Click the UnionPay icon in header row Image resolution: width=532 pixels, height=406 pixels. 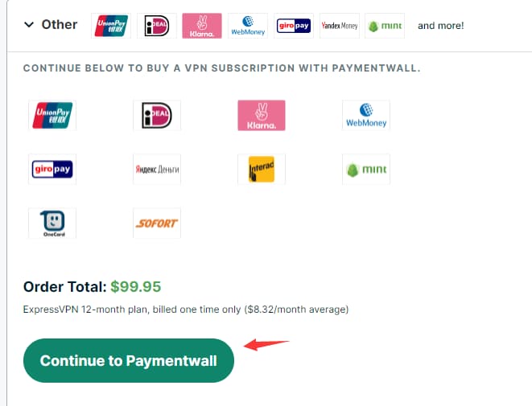tap(111, 26)
